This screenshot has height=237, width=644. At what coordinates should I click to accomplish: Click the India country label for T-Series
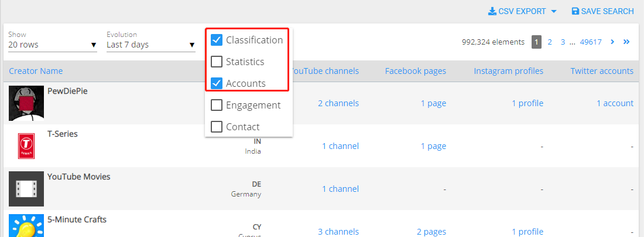point(252,151)
